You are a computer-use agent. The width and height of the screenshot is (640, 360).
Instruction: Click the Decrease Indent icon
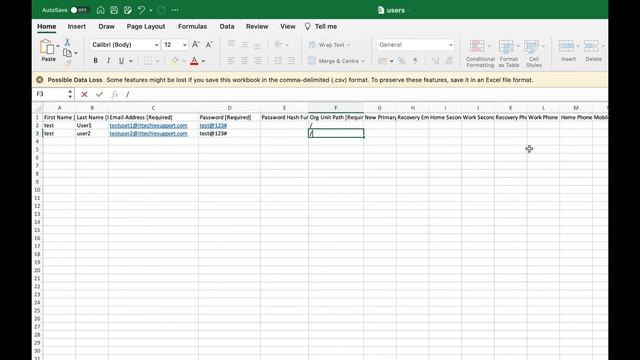pos(278,60)
